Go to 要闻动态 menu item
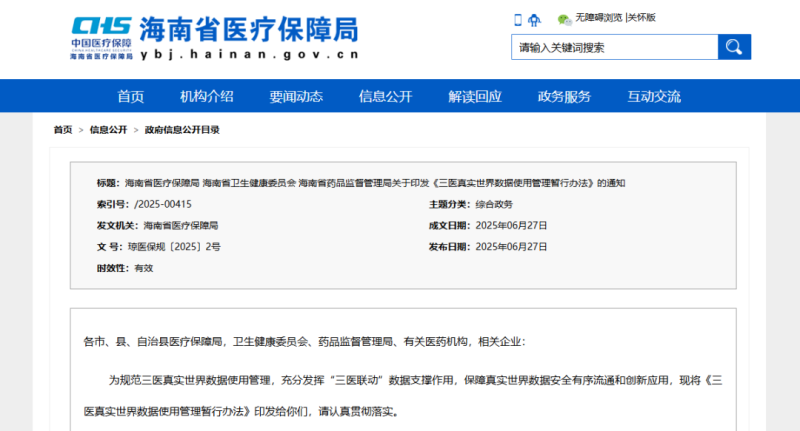This screenshot has width=800, height=431. tap(296, 97)
